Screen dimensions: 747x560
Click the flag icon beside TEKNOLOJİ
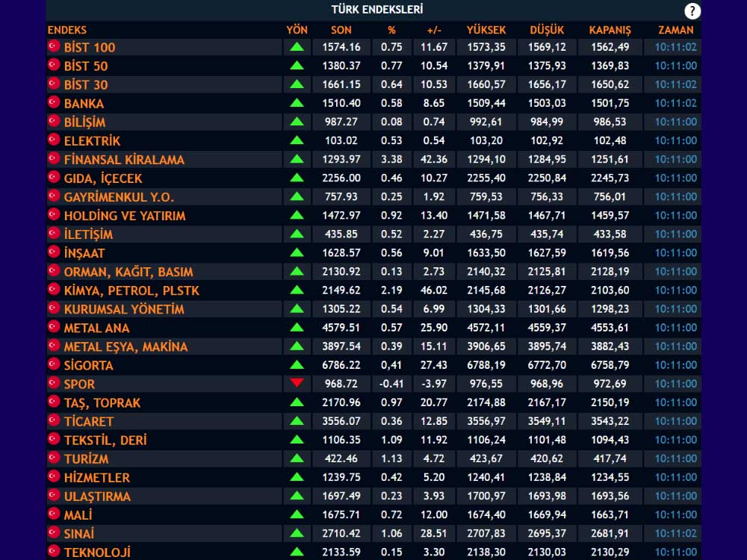click(54, 552)
